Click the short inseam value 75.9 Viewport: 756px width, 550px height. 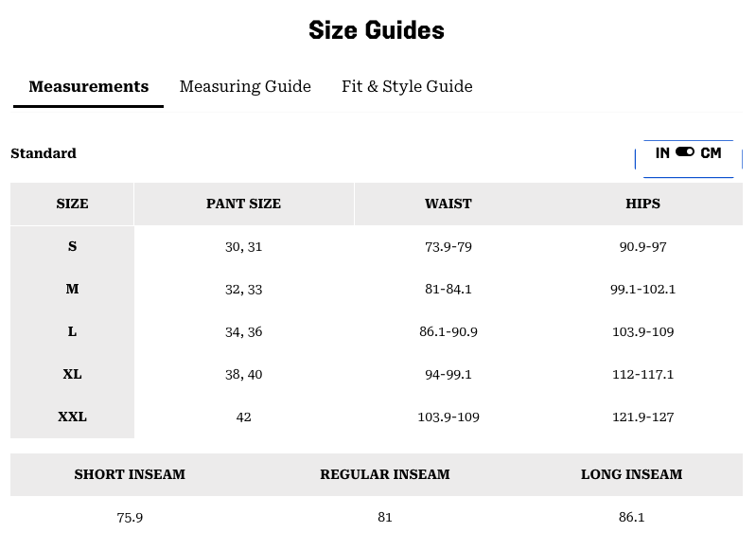pyautogui.click(x=130, y=517)
